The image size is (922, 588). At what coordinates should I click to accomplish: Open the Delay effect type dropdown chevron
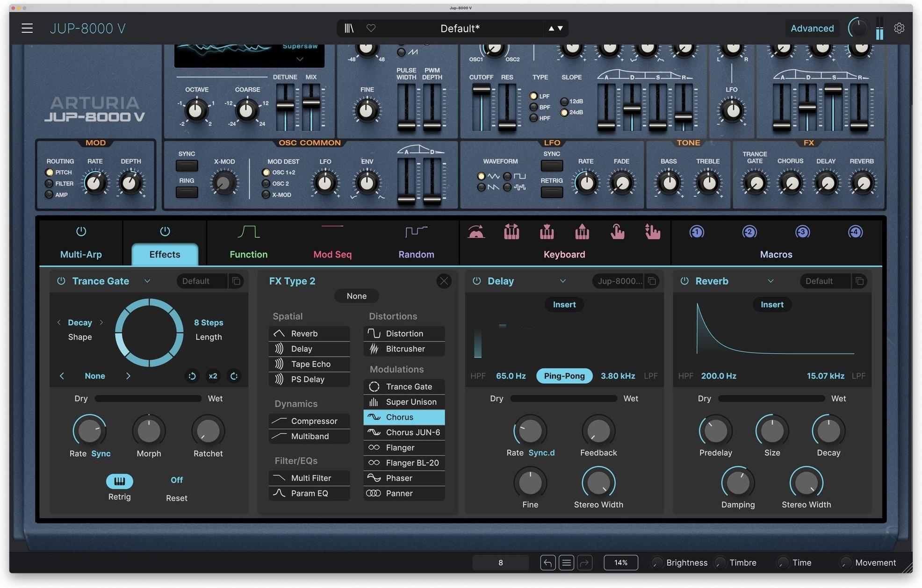click(563, 281)
